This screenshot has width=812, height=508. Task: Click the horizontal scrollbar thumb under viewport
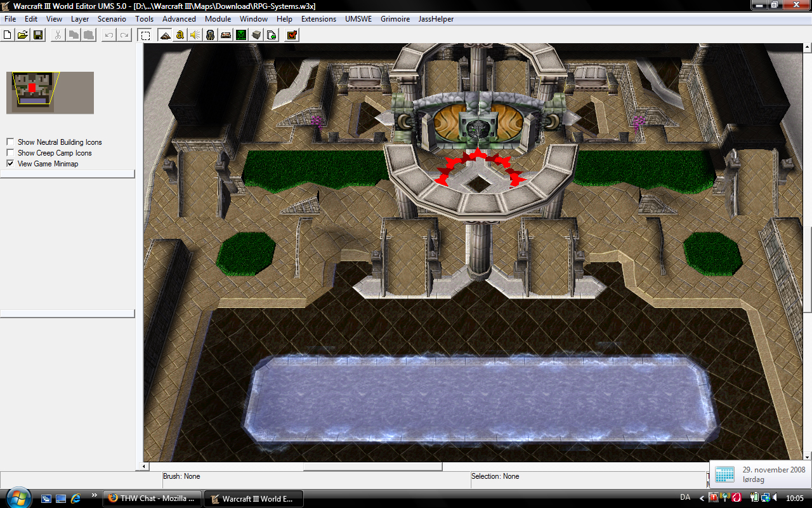click(x=372, y=467)
